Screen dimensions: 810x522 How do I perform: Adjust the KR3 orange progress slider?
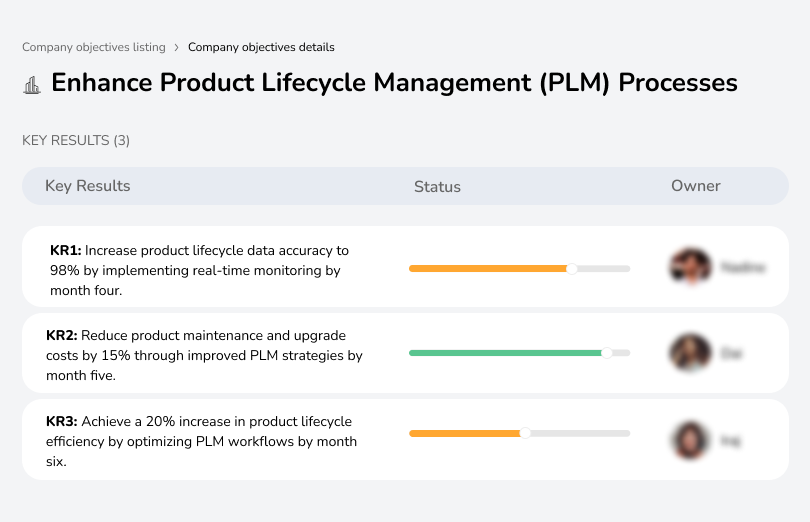click(525, 433)
